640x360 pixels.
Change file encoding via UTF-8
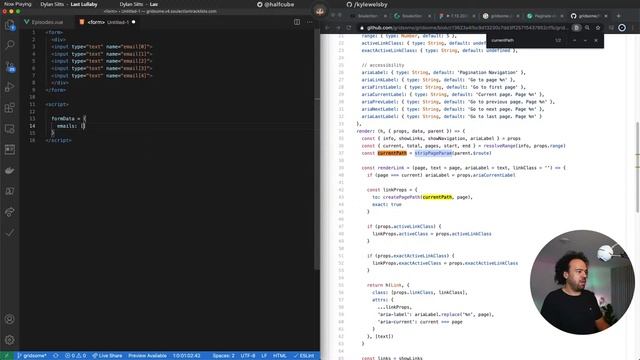pyautogui.click(x=248, y=356)
